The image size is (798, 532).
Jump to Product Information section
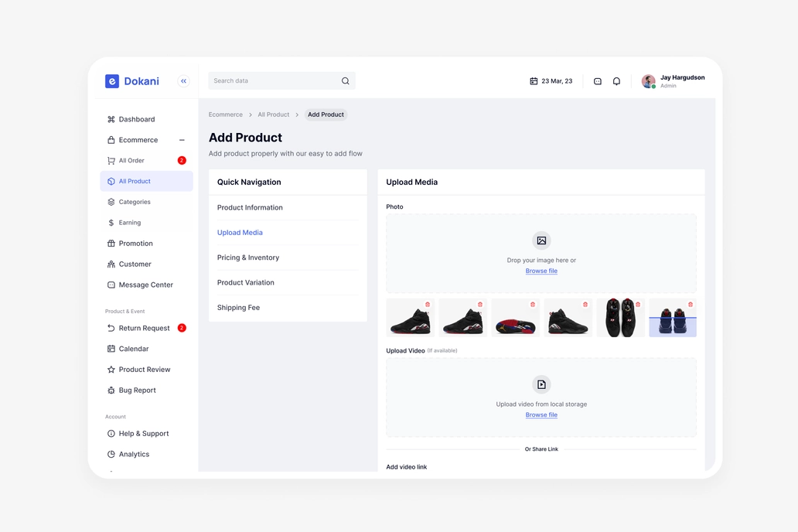[x=250, y=208]
